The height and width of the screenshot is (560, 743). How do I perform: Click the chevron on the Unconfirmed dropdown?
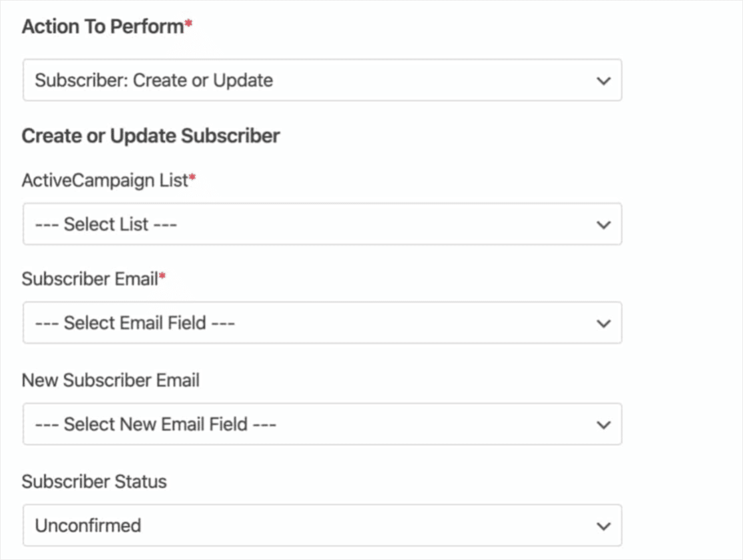coord(603,525)
